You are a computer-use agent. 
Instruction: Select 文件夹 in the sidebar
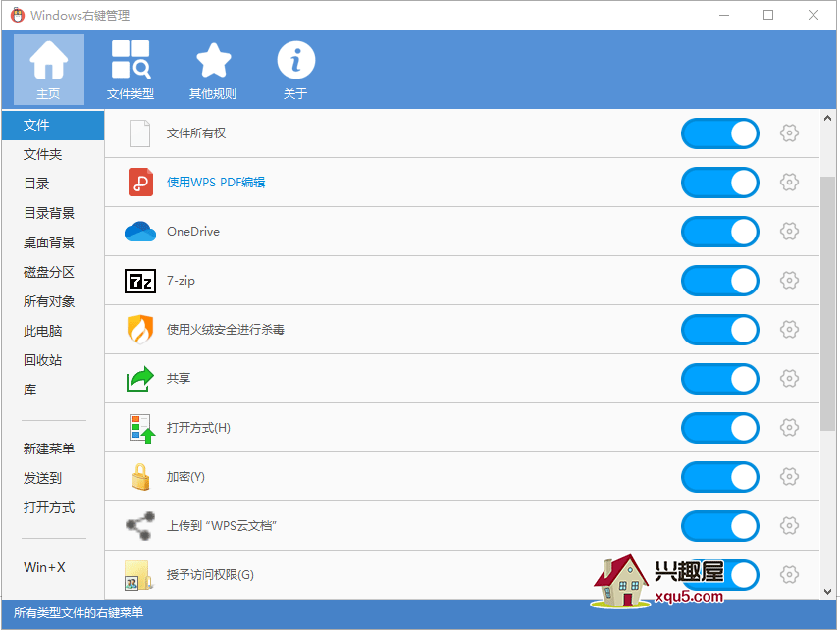pos(43,154)
